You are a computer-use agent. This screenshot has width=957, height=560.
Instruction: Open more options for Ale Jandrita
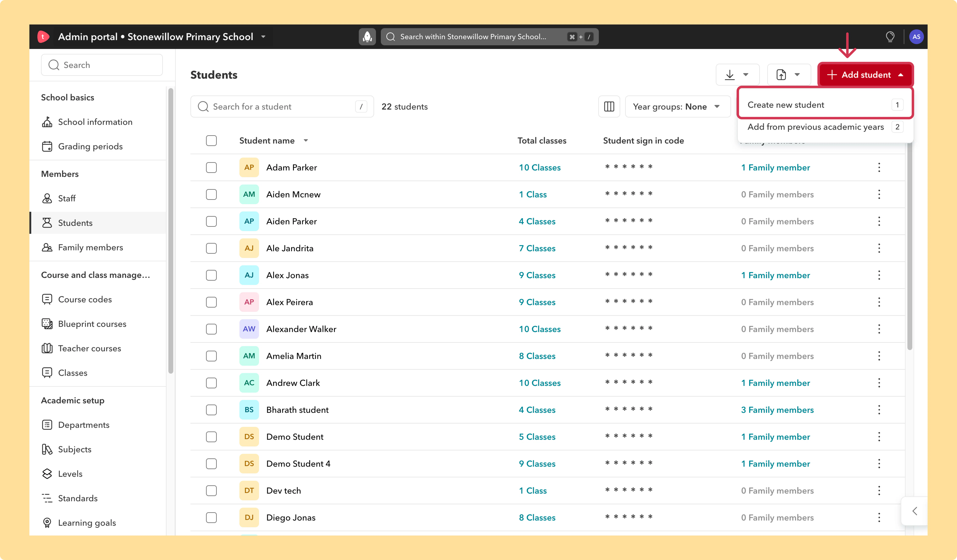[x=879, y=248]
